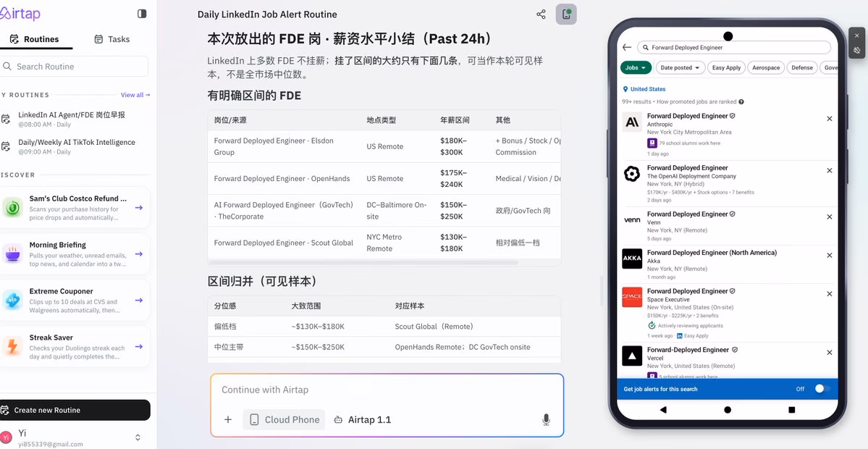Open the Extreme Couponer arrow
The width and height of the screenshot is (868, 449).
tap(139, 300)
